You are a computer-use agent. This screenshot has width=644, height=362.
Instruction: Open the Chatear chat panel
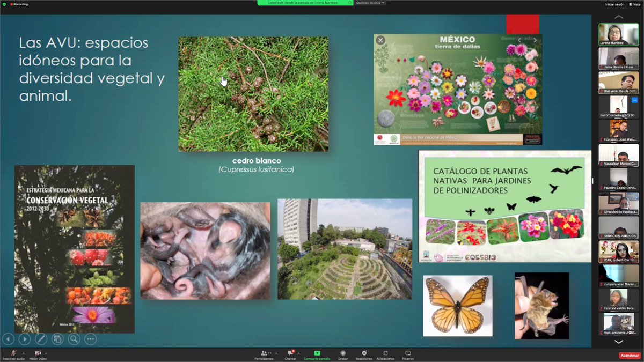290,355
